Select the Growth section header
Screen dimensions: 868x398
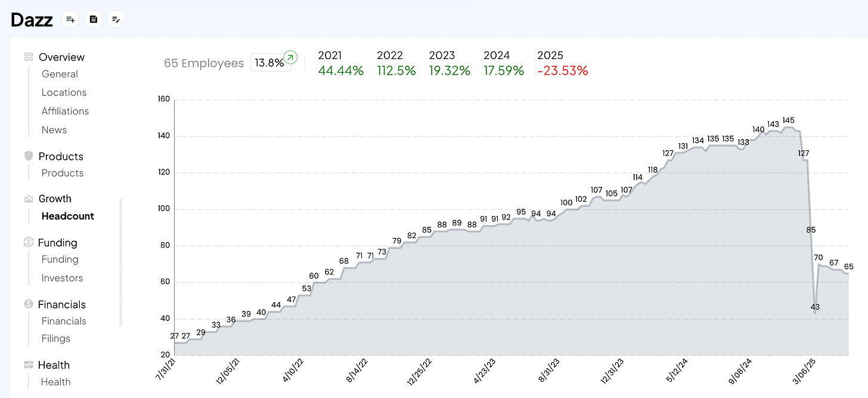(55, 199)
